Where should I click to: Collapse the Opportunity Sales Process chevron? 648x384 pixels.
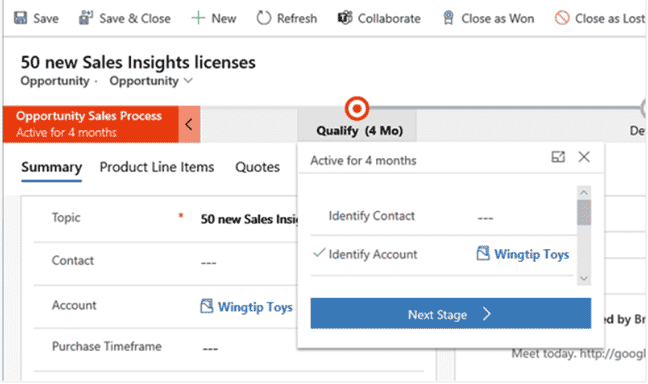coord(189,124)
